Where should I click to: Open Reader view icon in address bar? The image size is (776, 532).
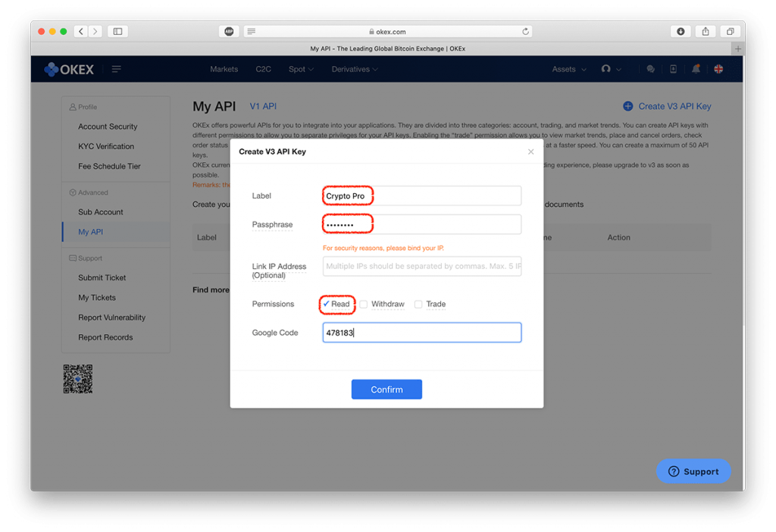252,31
